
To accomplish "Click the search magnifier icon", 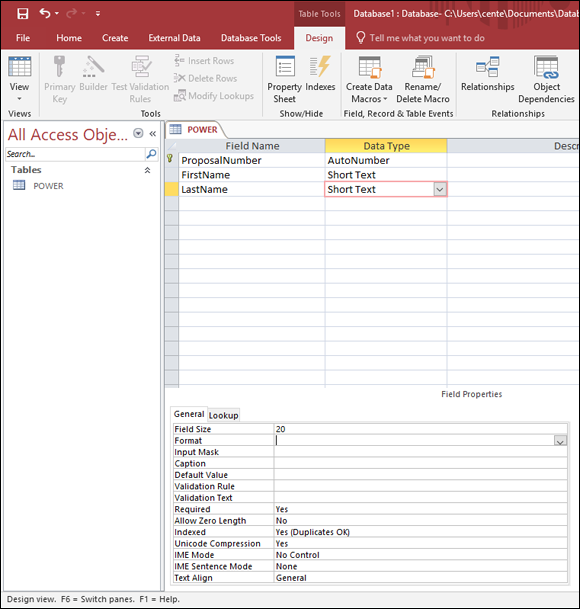I will tap(151, 154).
